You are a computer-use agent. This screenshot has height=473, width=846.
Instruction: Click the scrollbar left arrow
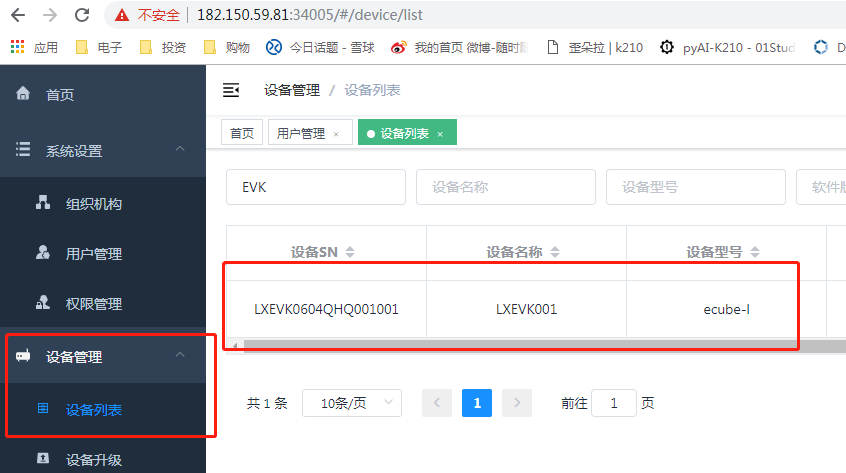click(234, 345)
